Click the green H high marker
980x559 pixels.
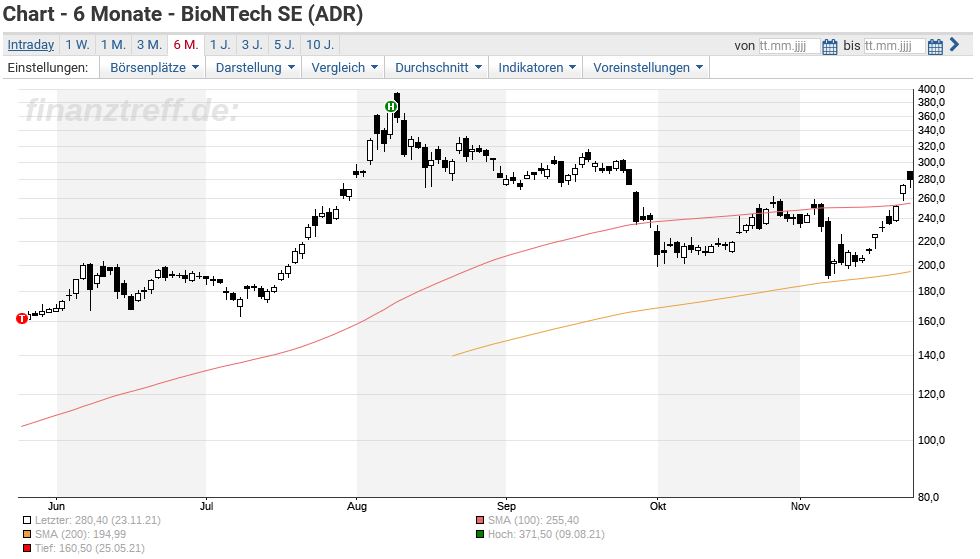[x=391, y=107]
